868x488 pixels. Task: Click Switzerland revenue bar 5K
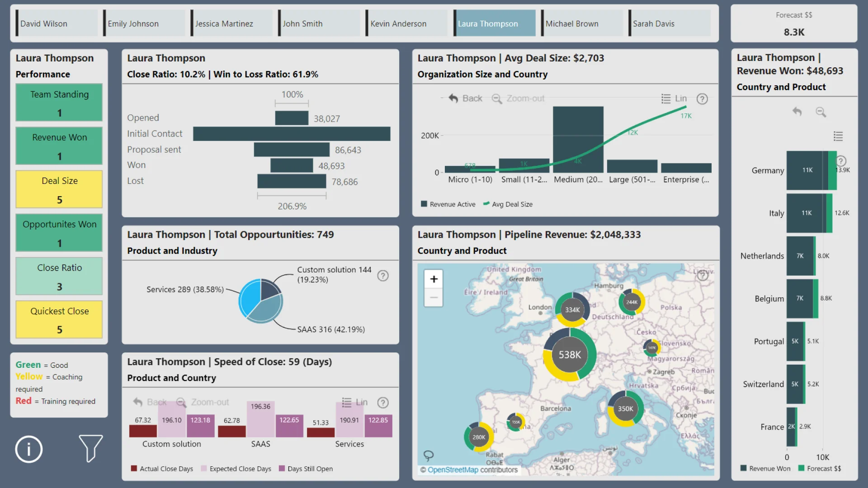(795, 384)
